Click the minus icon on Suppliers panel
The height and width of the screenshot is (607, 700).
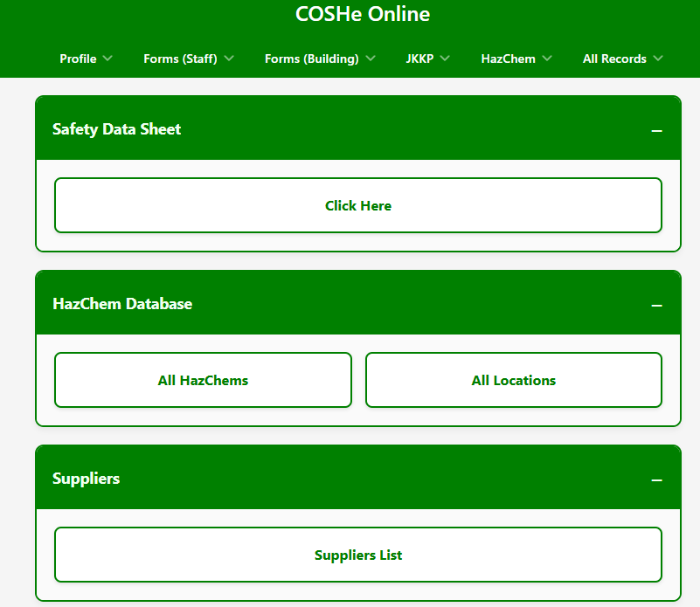[x=656, y=480]
